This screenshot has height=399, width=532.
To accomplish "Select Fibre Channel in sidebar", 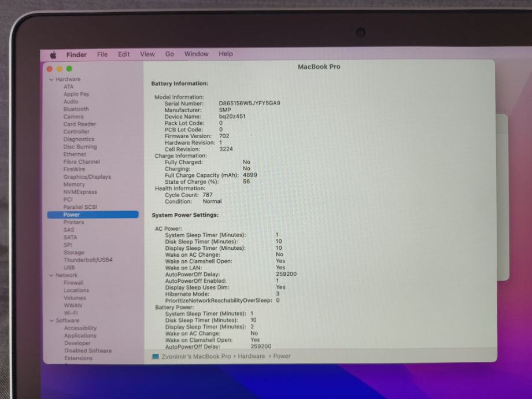I will (82, 161).
